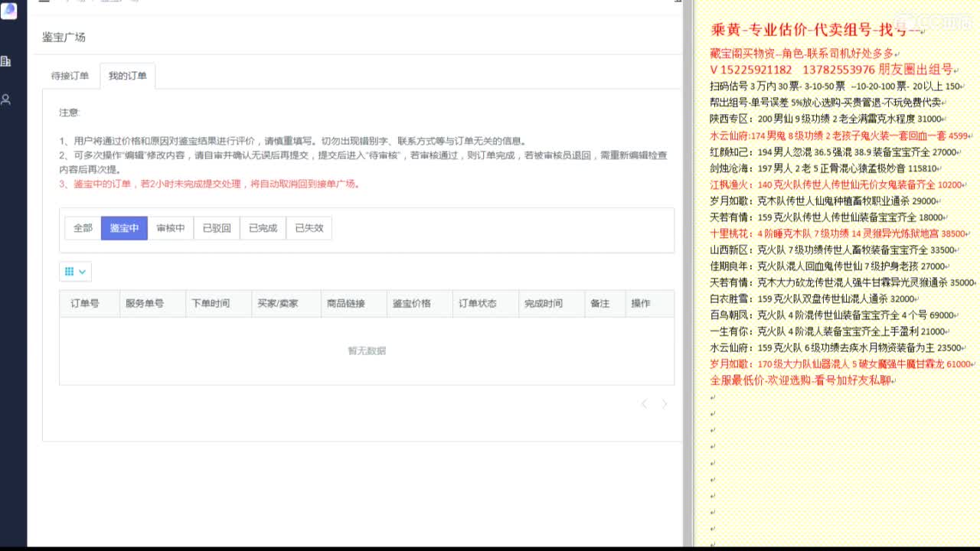980x551 pixels.
Task: Click the 百鸟朝凤 line in document
Action: 832,315
